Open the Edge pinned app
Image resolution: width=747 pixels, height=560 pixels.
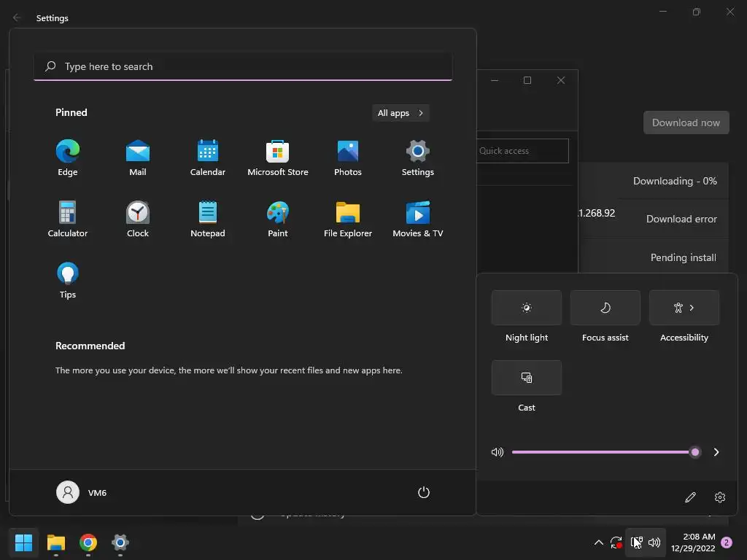(68, 158)
